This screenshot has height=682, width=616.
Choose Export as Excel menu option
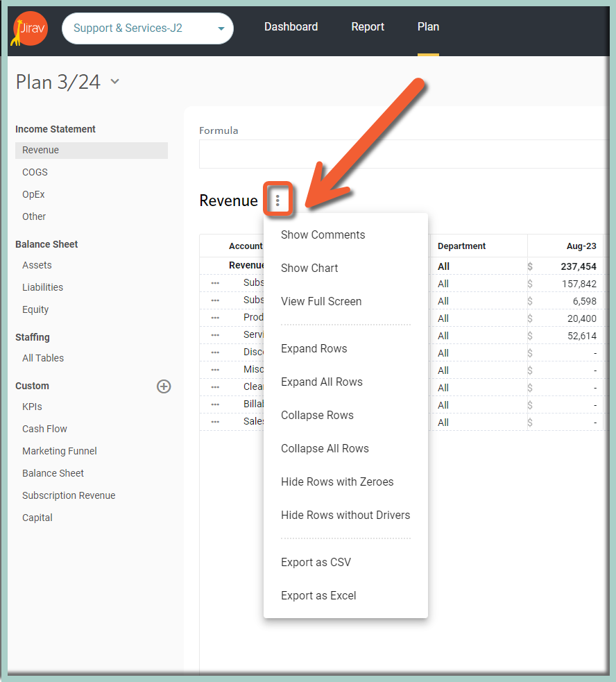point(318,595)
